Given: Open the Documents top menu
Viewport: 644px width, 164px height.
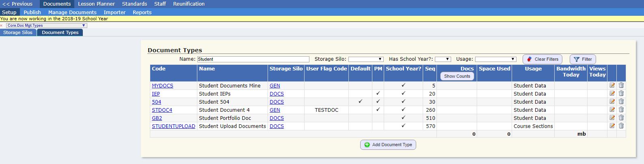Looking at the screenshot, I should click(57, 4).
